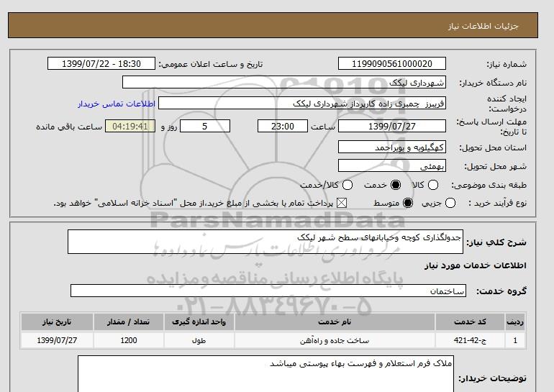Click the کد خدمت column header
This screenshot has width=554, height=392.
click(x=470, y=322)
